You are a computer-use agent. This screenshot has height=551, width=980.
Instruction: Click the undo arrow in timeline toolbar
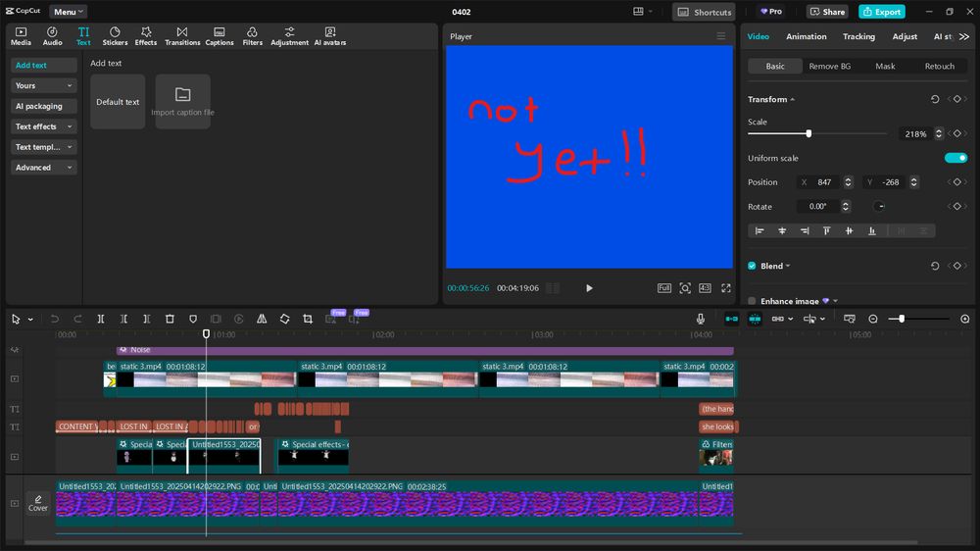coord(55,319)
